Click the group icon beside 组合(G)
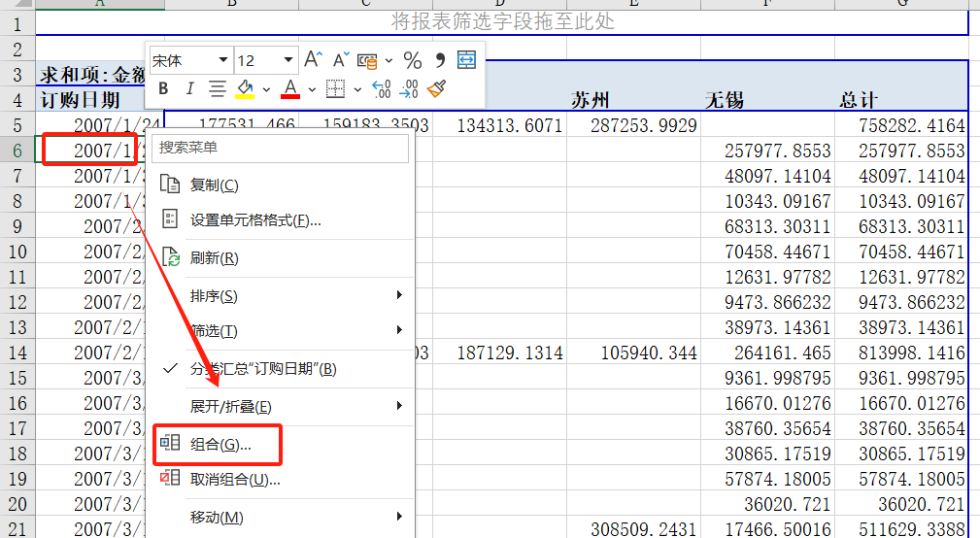The width and height of the screenshot is (980, 538). pos(170,443)
